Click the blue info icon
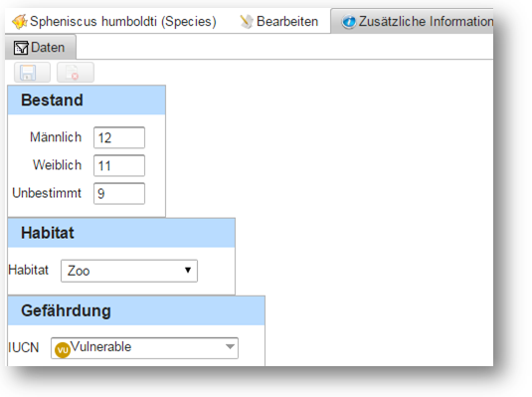The width and height of the screenshot is (532, 397). (x=349, y=22)
